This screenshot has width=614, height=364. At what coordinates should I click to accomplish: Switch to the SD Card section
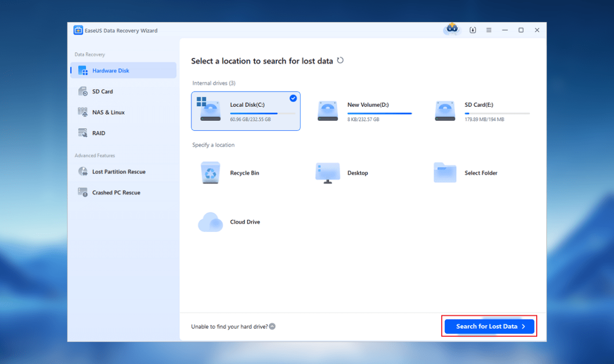tap(102, 92)
